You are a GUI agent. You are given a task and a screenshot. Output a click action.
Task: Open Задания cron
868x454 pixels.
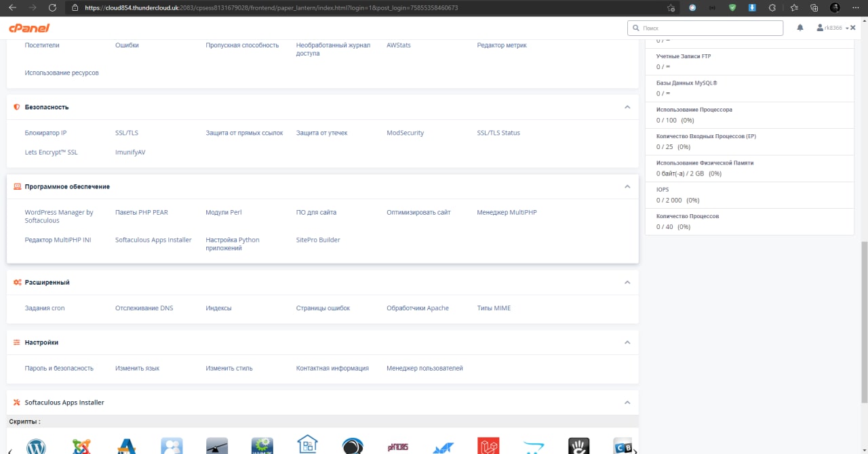point(45,308)
